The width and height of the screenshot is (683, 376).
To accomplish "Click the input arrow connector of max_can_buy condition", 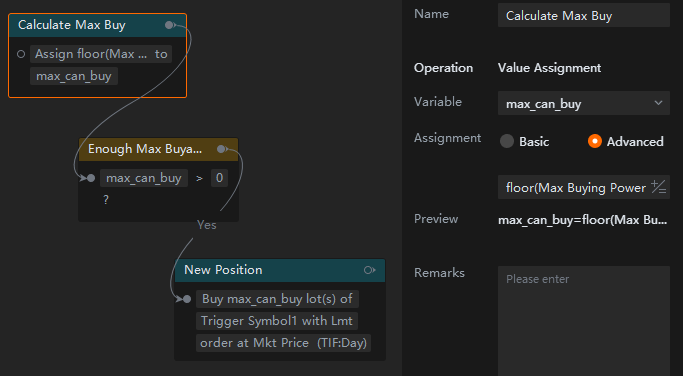I will pos(87,178).
